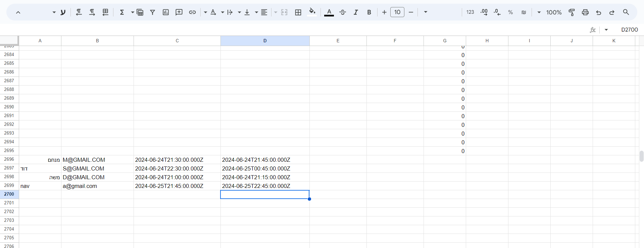This screenshot has height=248, width=644.
Task: Click the cell containing M@GMAIL.COM
Action: click(x=97, y=160)
